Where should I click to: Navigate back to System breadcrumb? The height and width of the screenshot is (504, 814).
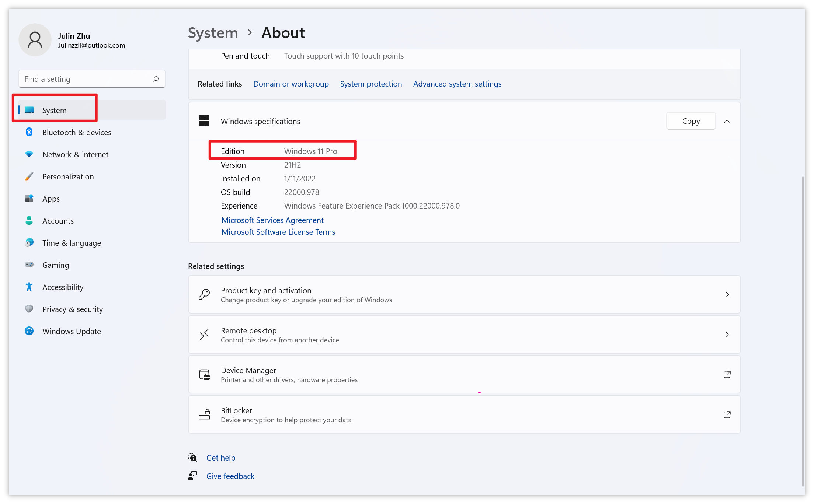pos(213,33)
